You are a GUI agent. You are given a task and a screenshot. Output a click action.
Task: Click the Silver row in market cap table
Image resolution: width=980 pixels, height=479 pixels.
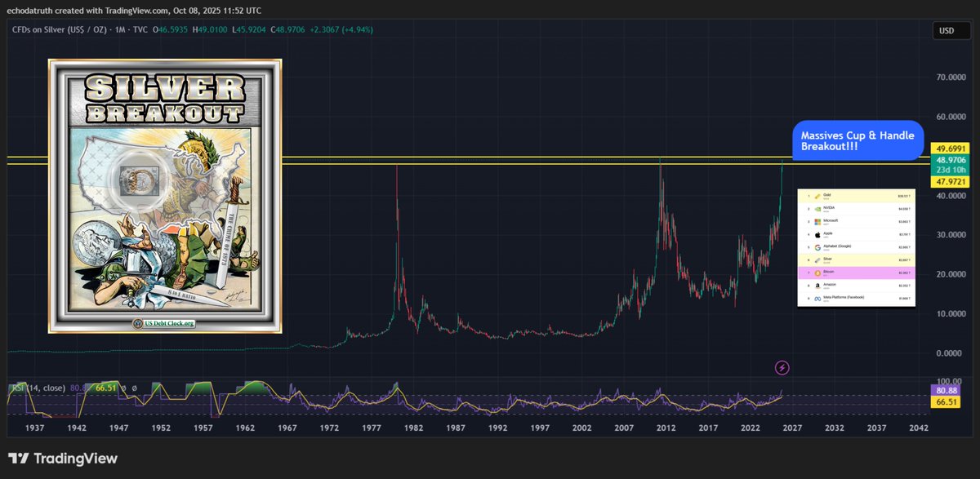pos(857,260)
